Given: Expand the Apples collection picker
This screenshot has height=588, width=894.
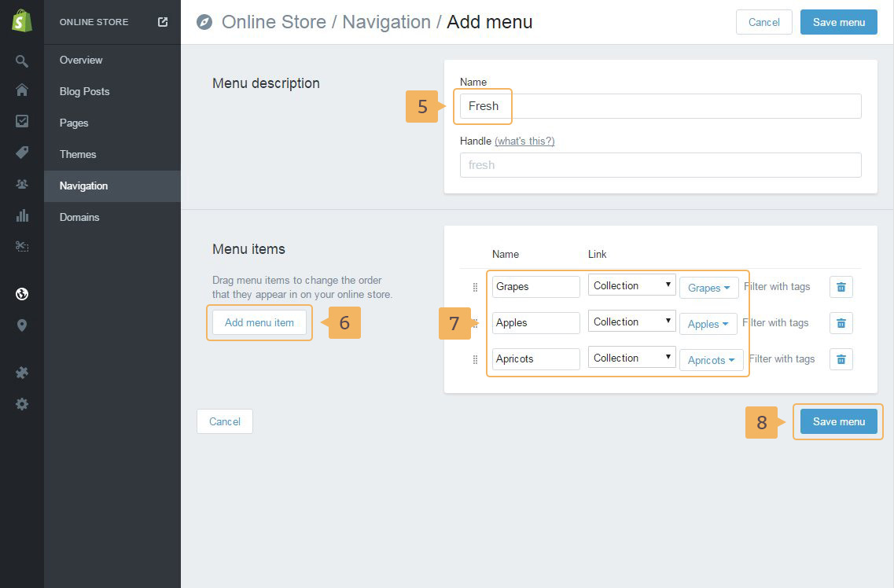Looking at the screenshot, I should [708, 324].
